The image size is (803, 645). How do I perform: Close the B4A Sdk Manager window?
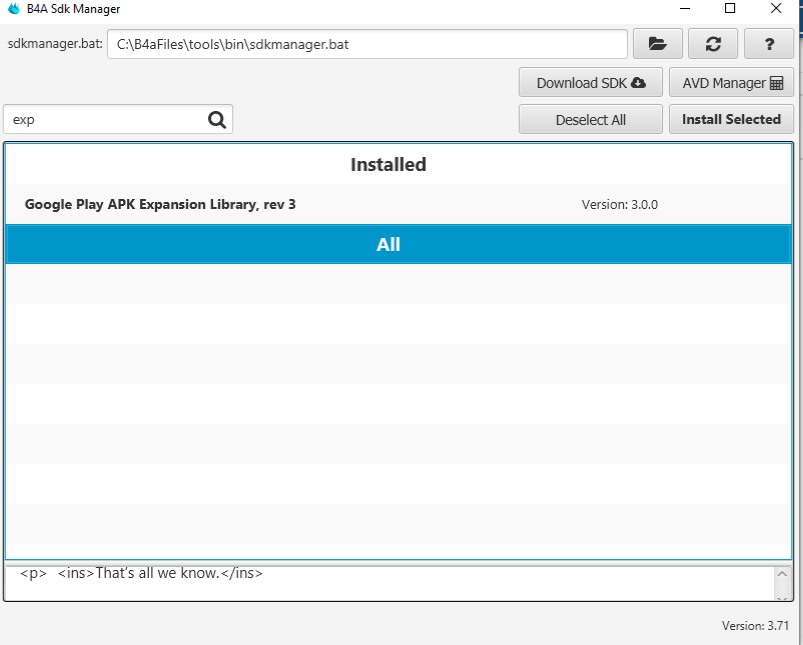(x=776, y=8)
